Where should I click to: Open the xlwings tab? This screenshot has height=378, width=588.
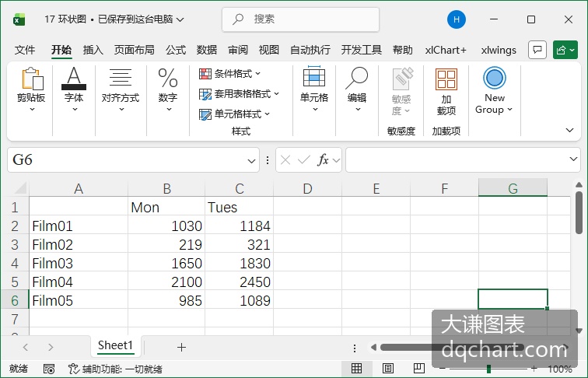[499, 50]
